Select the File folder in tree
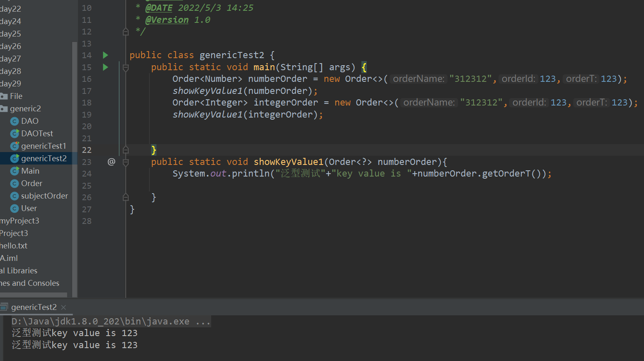 pos(16,96)
